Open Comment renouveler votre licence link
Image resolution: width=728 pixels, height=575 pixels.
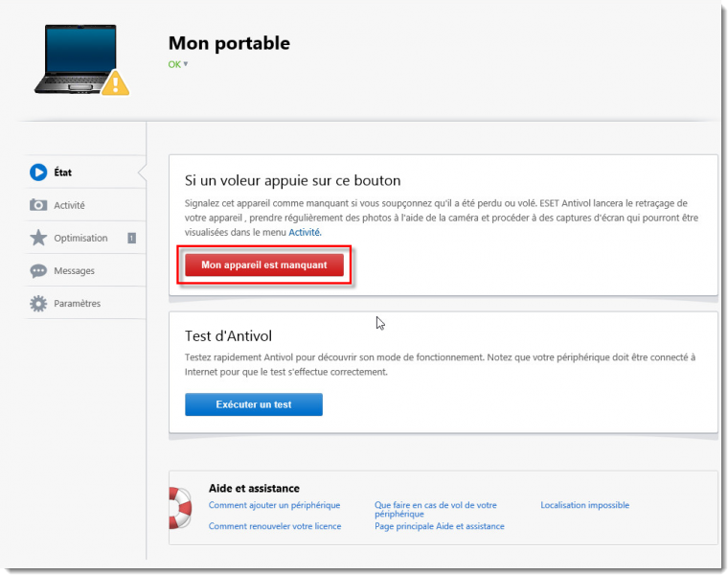click(275, 526)
